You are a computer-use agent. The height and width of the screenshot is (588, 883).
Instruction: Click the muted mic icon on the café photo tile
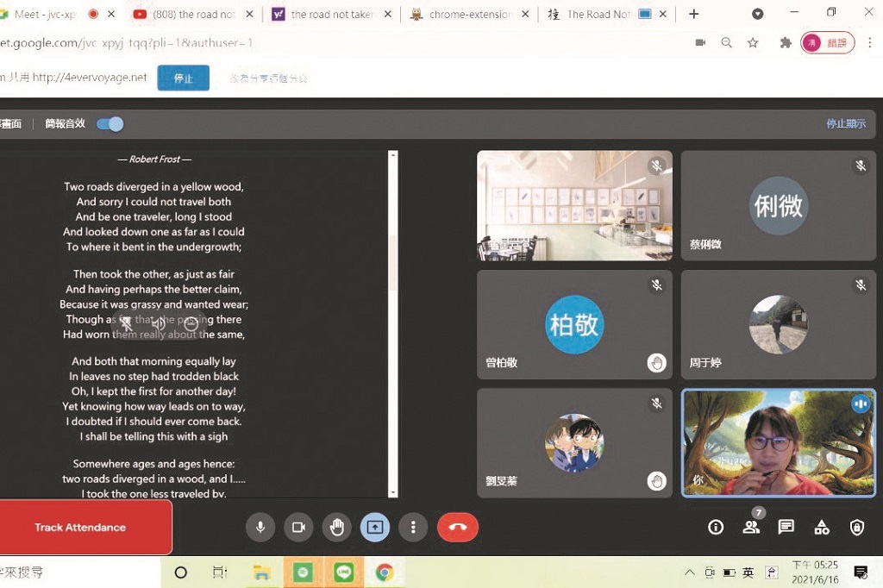coord(656,166)
